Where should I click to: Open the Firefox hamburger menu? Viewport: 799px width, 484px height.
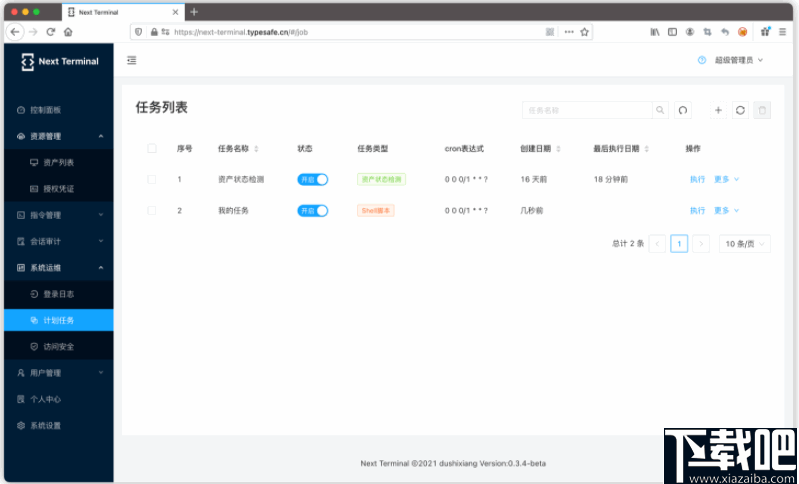pyautogui.click(x=782, y=32)
